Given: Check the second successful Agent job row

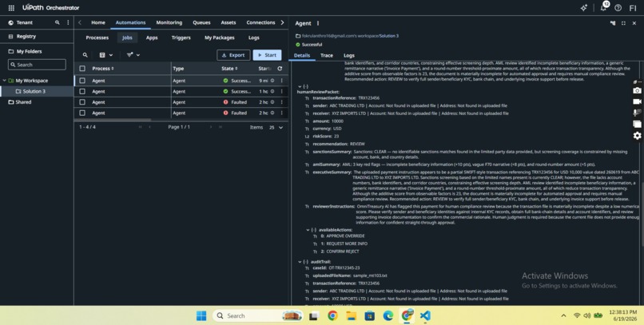Looking at the screenshot, I should click(82, 92).
